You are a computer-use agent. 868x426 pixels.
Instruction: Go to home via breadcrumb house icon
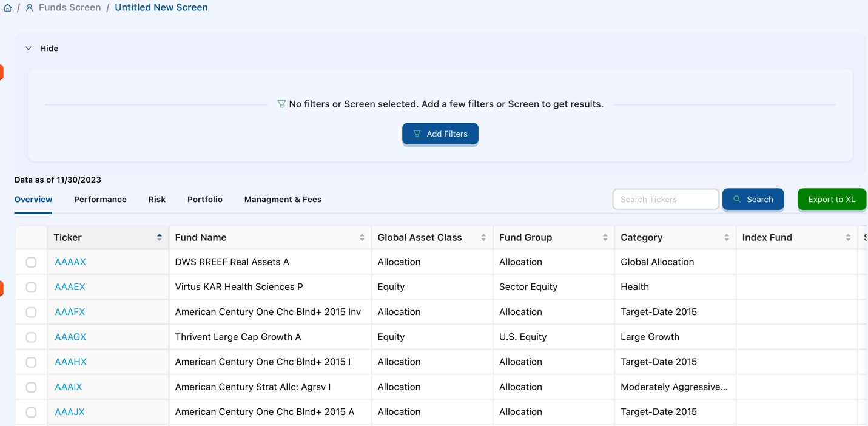7,8
